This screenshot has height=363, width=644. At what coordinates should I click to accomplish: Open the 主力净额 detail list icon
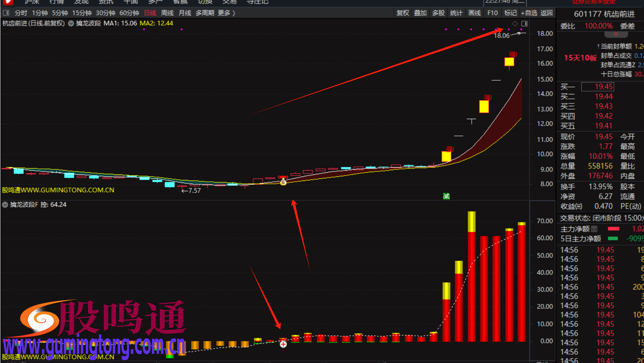click(594, 229)
